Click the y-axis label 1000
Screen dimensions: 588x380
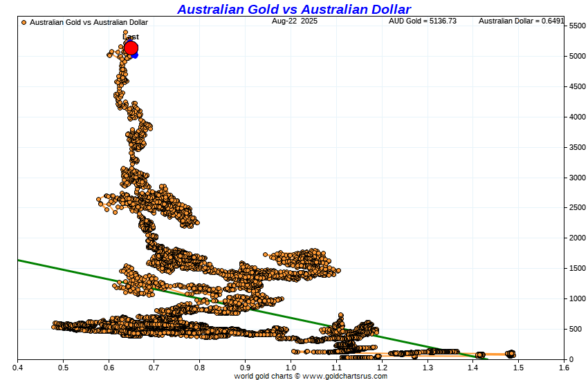577,298
